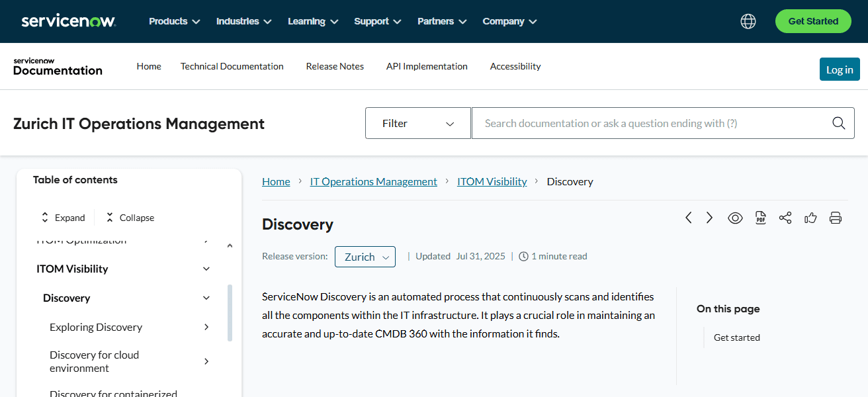
Task: Open the Company dropdown menu
Action: pyautogui.click(x=509, y=21)
